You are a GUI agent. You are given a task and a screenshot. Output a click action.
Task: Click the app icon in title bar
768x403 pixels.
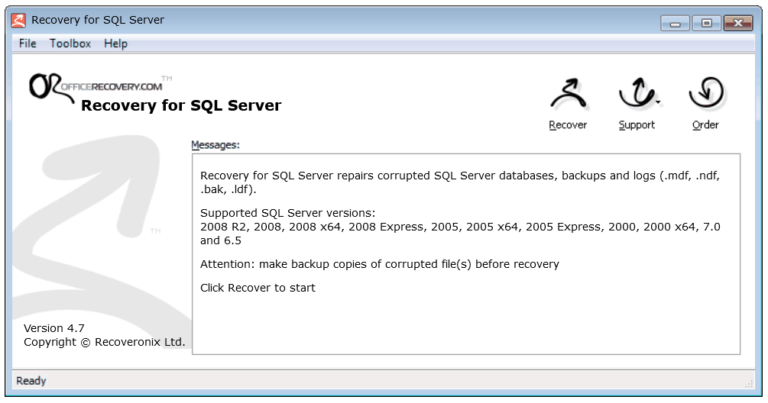point(19,21)
